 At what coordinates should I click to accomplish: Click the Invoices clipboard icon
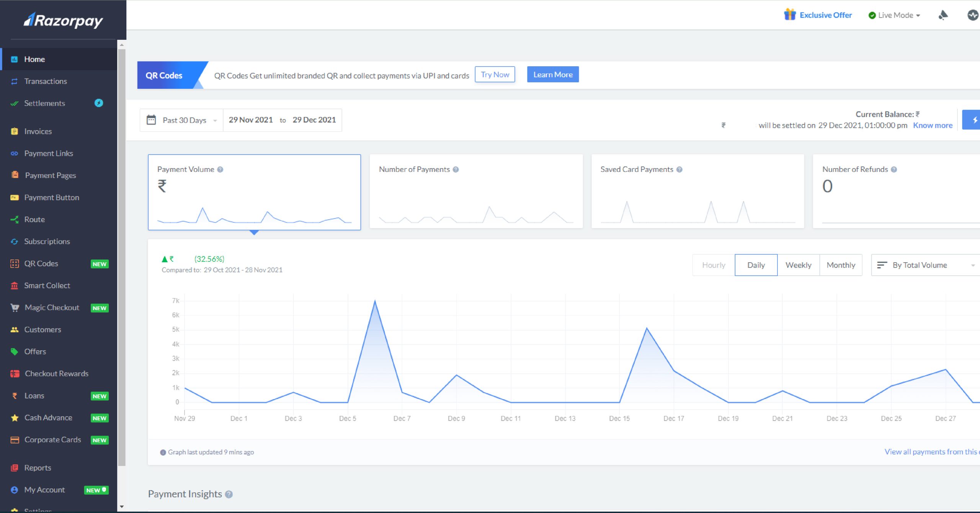click(x=15, y=131)
